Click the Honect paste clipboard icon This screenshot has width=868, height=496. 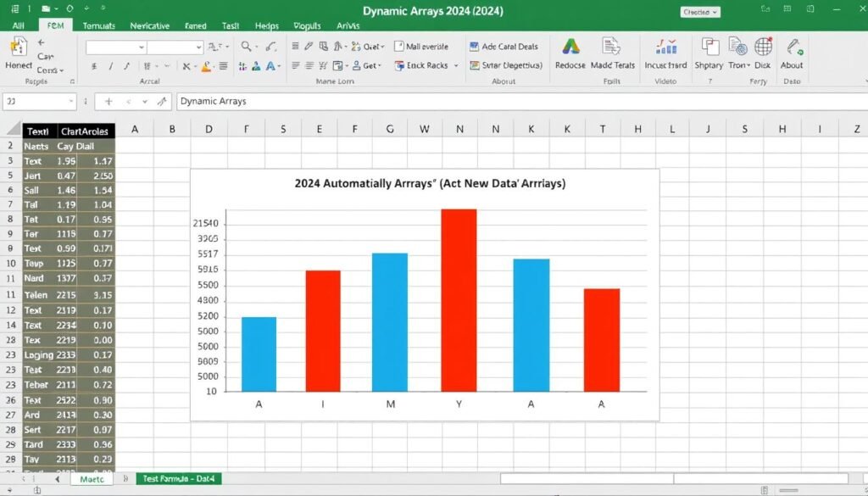point(19,47)
